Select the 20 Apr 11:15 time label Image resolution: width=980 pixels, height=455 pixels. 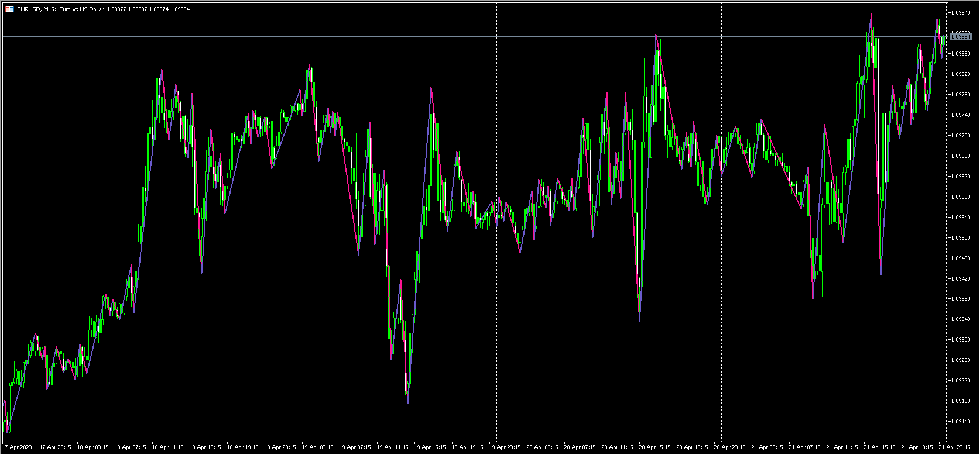[618, 447]
